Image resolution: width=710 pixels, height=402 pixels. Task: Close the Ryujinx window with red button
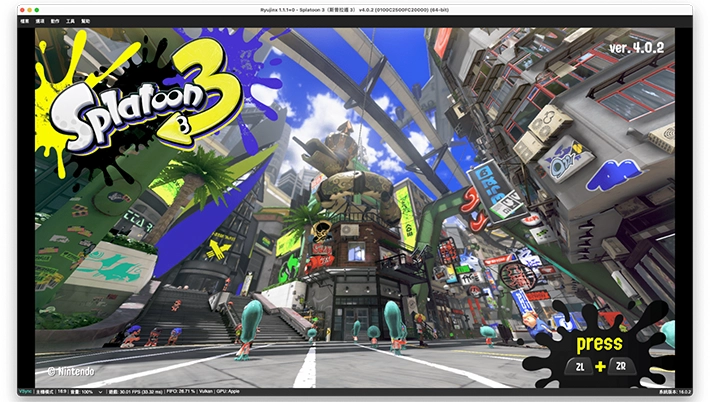pyautogui.click(x=23, y=10)
